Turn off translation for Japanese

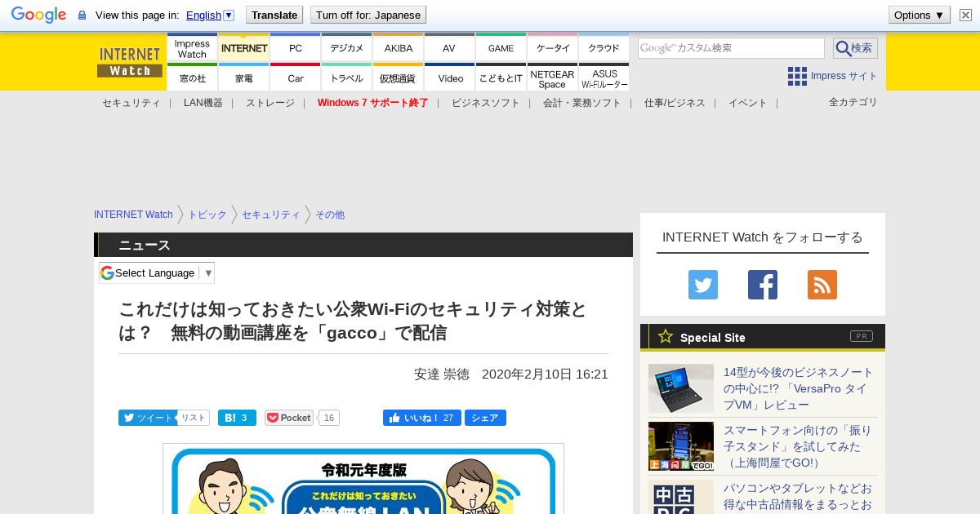tap(368, 15)
